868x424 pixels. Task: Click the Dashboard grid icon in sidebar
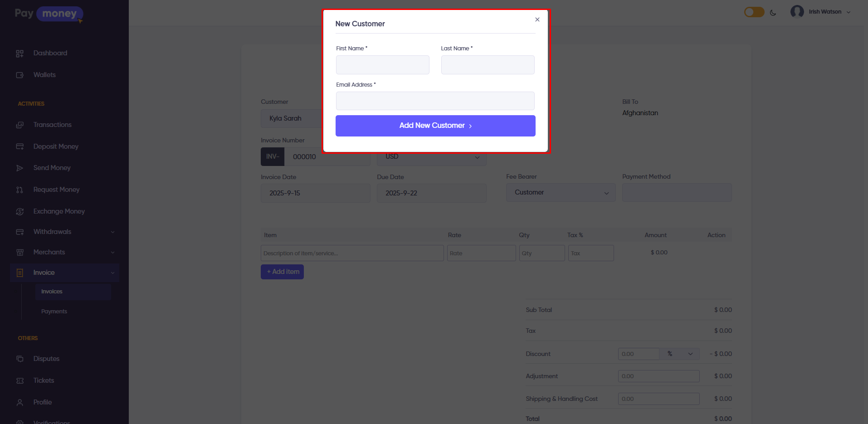coord(20,54)
